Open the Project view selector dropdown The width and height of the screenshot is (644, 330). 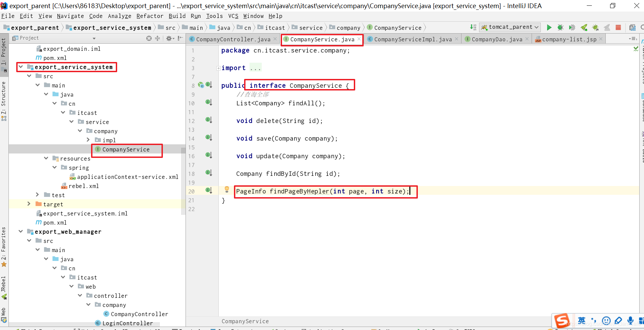click(94, 38)
